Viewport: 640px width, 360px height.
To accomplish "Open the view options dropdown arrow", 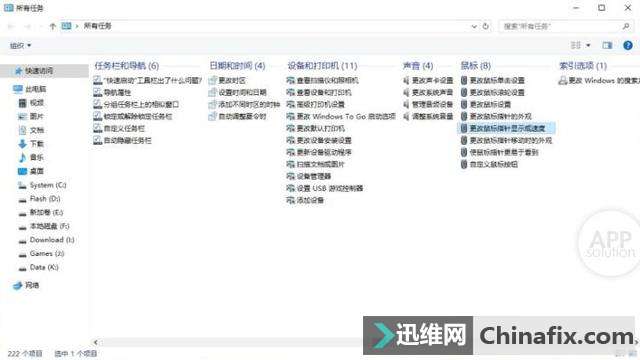I will coord(588,45).
